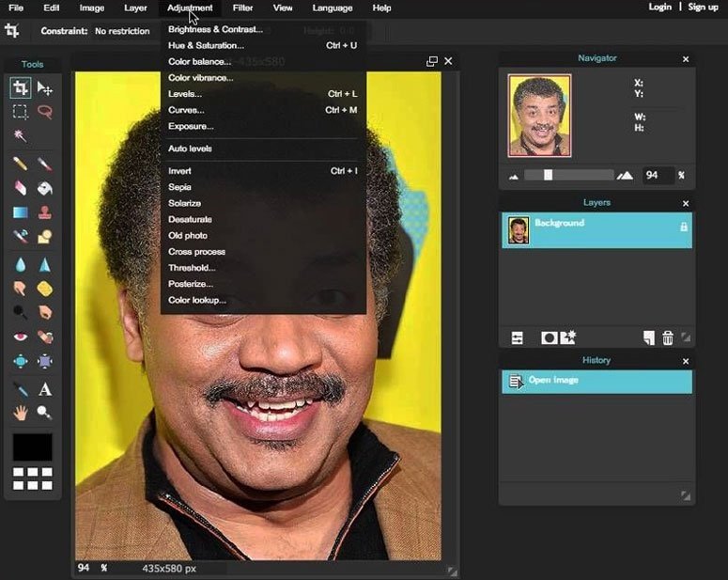The image size is (728, 580).
Task: Delete layer with trash icon
Action: point(668,337)
